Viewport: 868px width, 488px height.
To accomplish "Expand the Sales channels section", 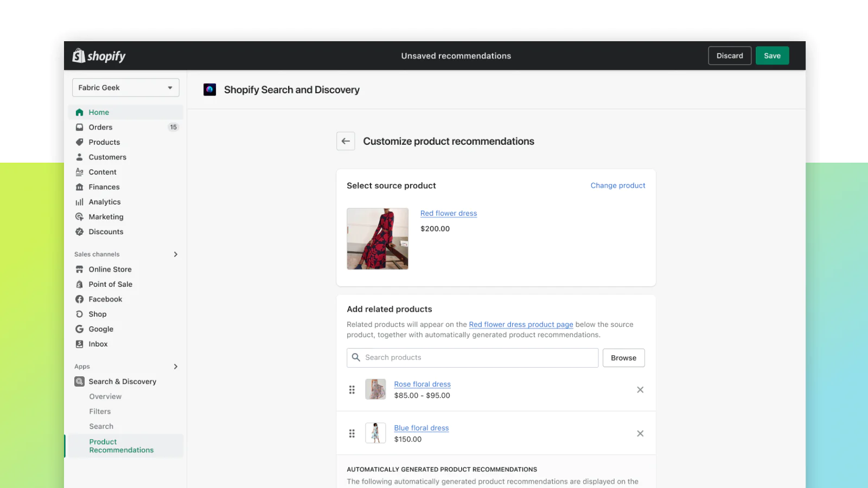I will tap(176, 254).
